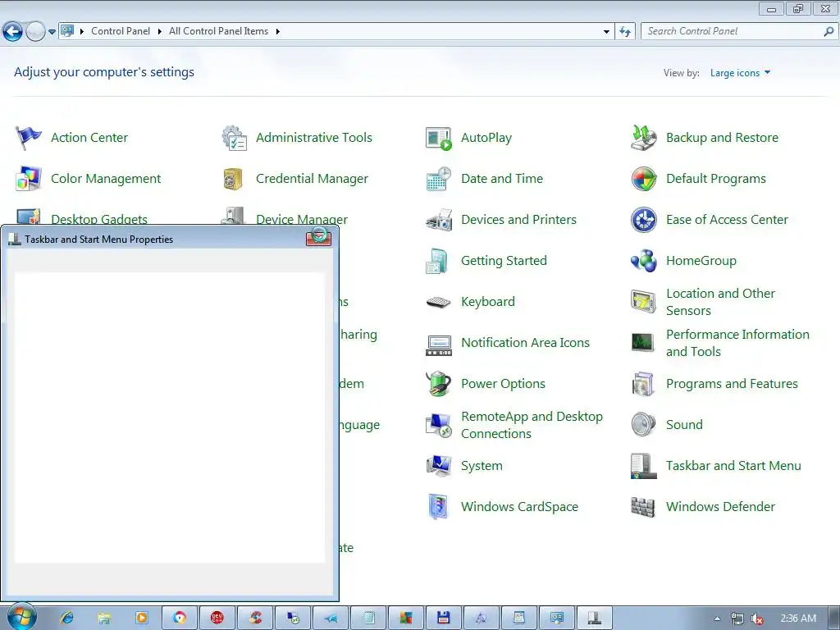Click the Control Panel breadcrumb
This screenshot has height=630, width=840.
coord(121,31)
